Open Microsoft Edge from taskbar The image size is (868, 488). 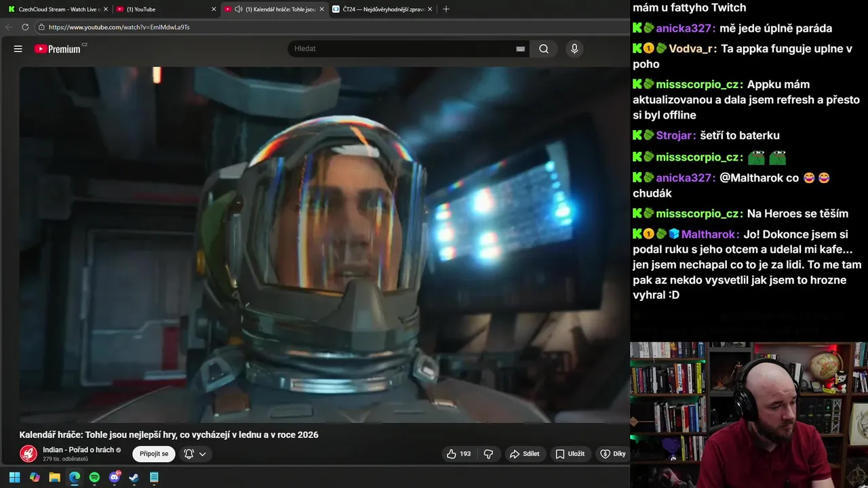click(x=75, y=477)
